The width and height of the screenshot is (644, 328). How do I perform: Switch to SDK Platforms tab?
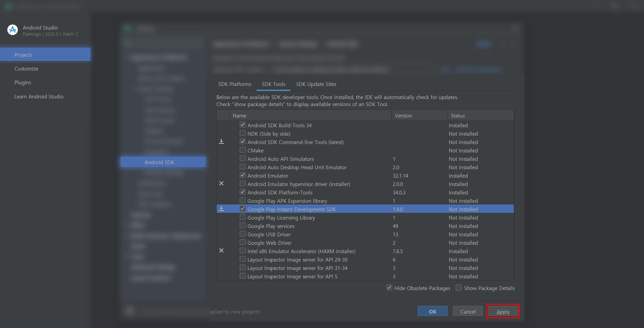click(x=235, y=84)
